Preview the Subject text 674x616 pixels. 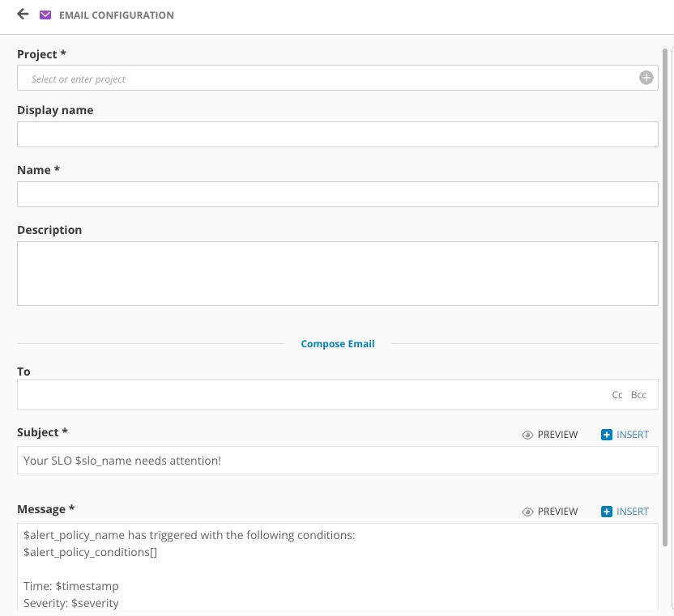click(x=557, y=435)
